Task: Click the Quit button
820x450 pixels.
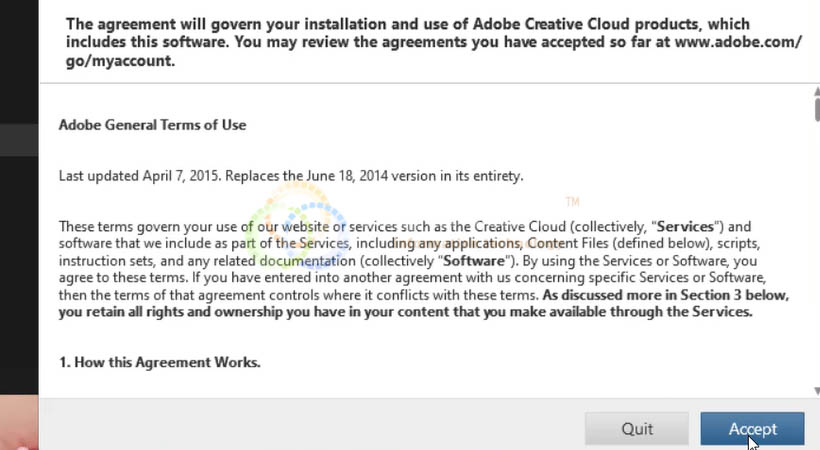Action: (x=637, y=429)
